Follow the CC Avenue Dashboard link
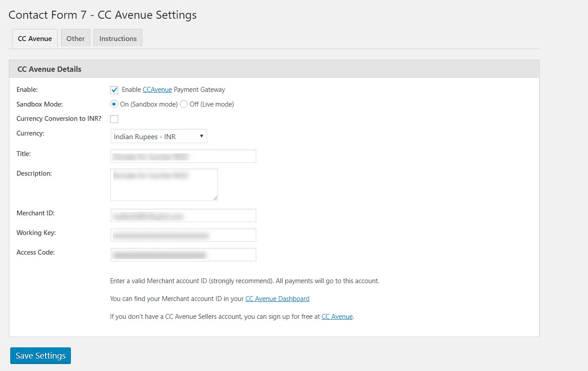 point(277,299)
